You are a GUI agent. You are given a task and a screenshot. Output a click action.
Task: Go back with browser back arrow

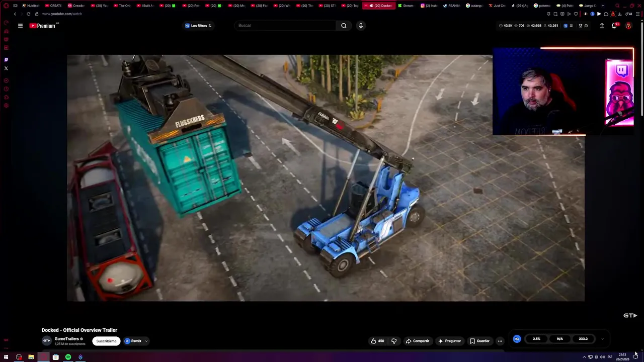pos(15,14)
